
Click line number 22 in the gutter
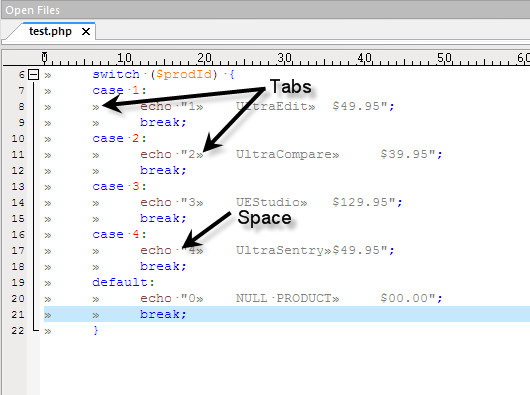click(18, 330)
